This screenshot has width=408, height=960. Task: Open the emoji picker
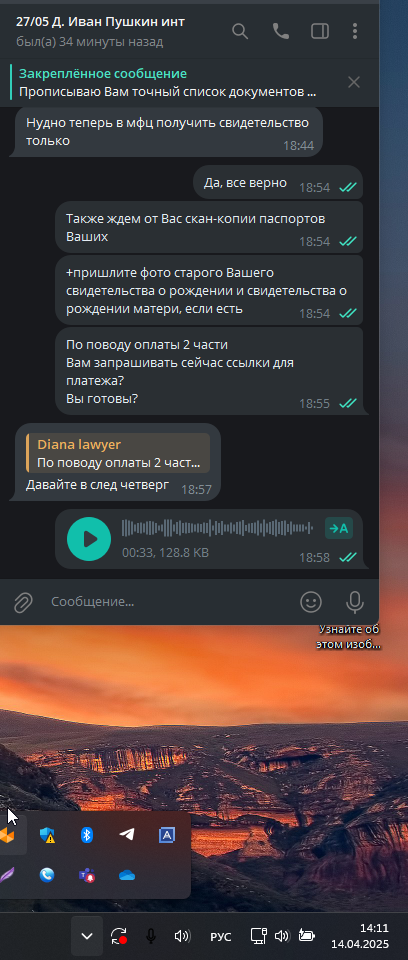(311, 602)
